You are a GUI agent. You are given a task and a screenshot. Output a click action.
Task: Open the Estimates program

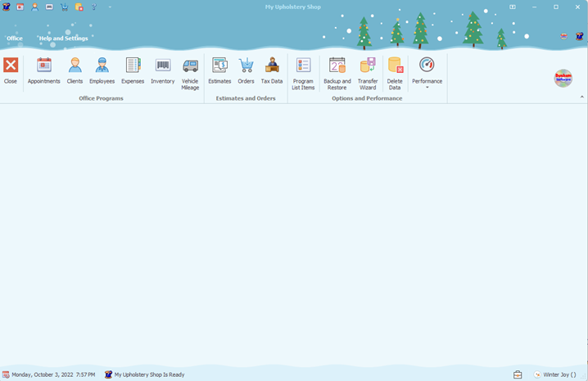[219, 70]
